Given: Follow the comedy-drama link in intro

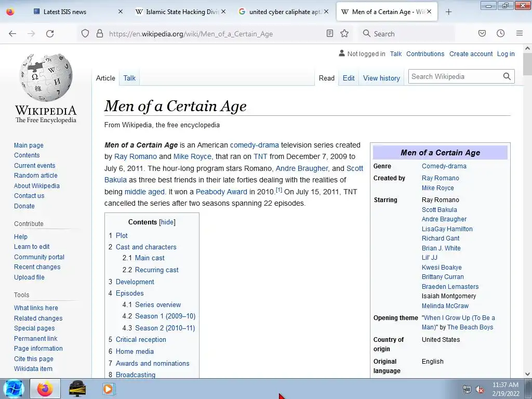Looking at the screenshot, I should [x=255, y=145].
